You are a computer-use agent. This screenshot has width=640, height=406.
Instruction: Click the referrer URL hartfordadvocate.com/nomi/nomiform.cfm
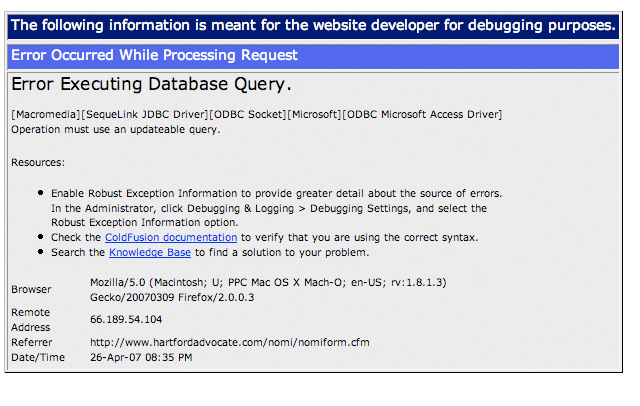click(230, 342)
